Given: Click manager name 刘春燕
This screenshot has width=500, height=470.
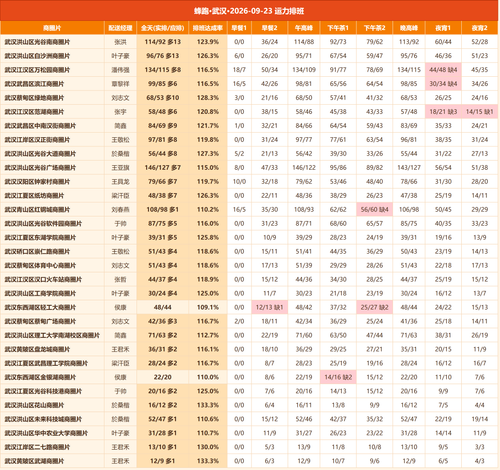Looking at the screenshot, I should pos(120,210).
